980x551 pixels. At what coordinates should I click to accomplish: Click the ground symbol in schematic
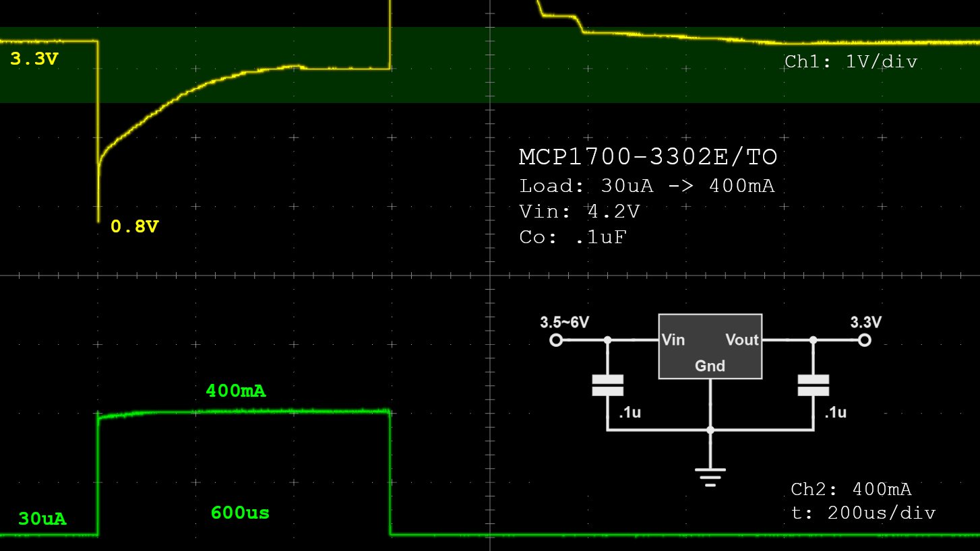click(x=710, y=477)
